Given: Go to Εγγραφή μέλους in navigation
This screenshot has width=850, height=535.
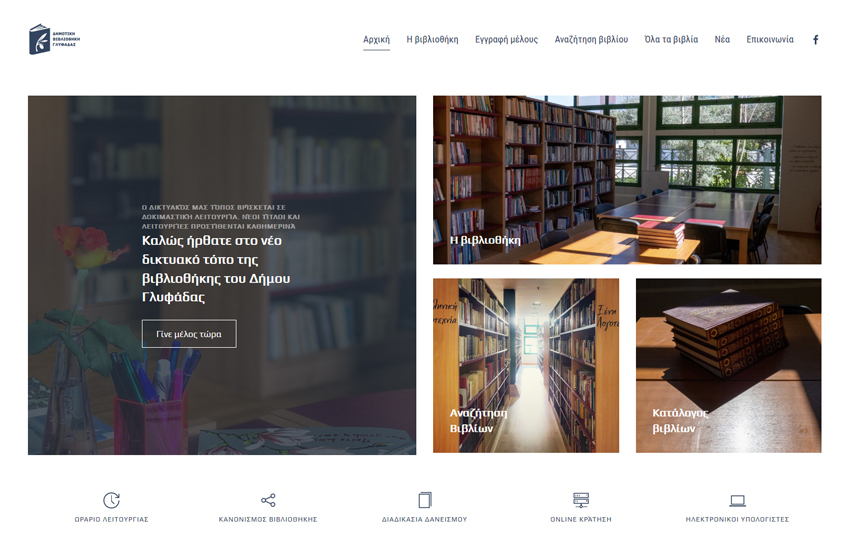Looking at the screenshot, I should [x=506, y=40].
